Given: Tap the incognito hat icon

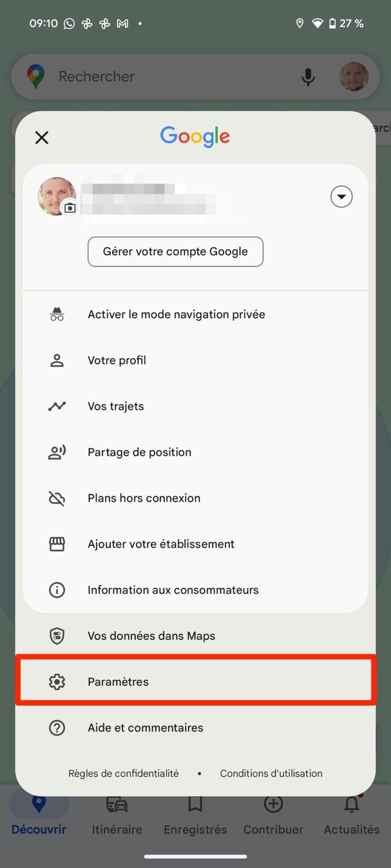Looking at the screenshot, I should (57, 314).
